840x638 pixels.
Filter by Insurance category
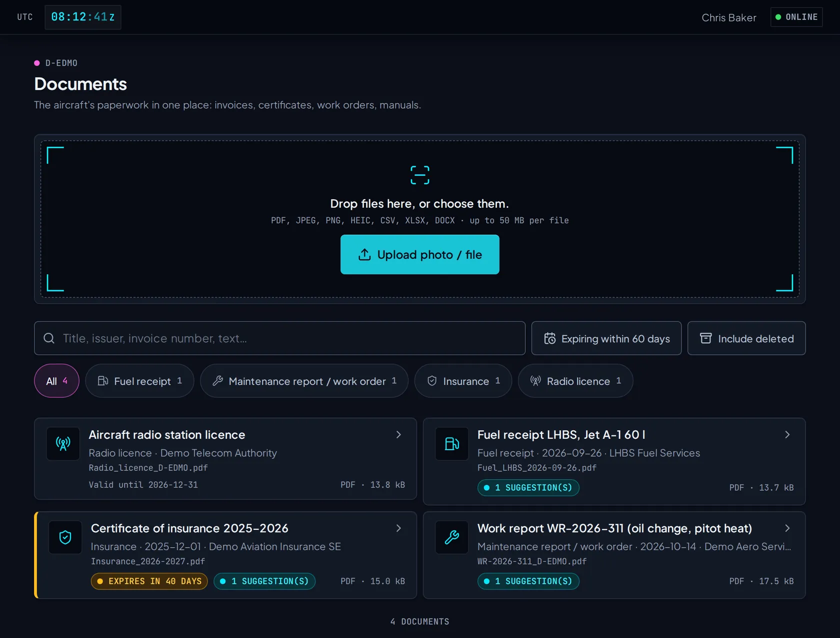(x=463, y=381)
